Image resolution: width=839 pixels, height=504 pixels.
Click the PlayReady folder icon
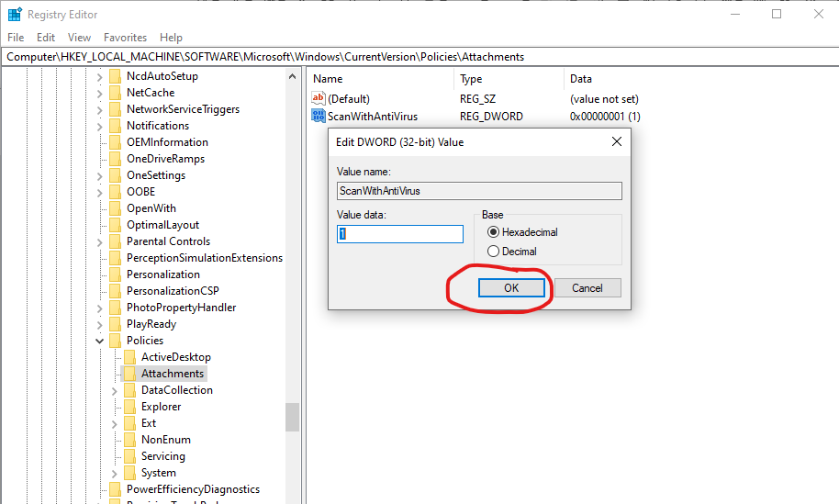pos(115,324)
